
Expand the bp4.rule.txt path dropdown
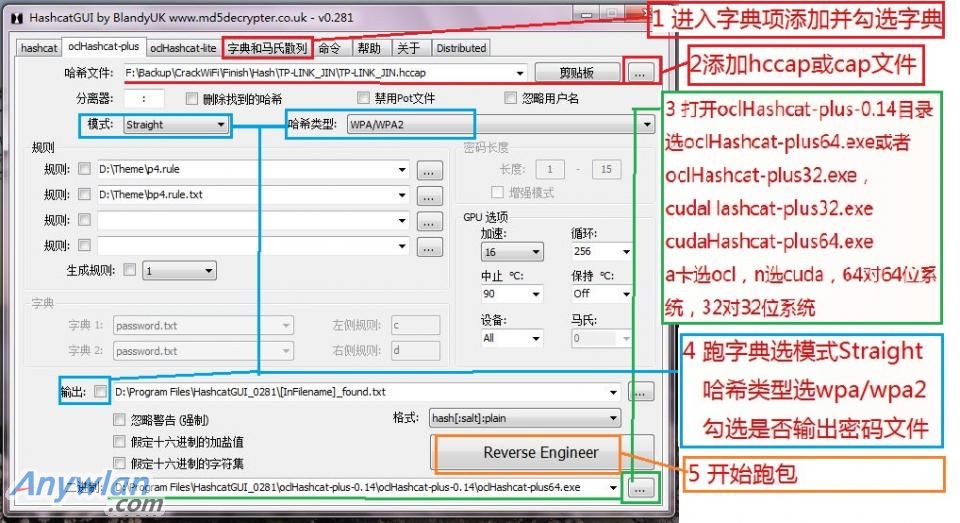(x=402, y=195)
